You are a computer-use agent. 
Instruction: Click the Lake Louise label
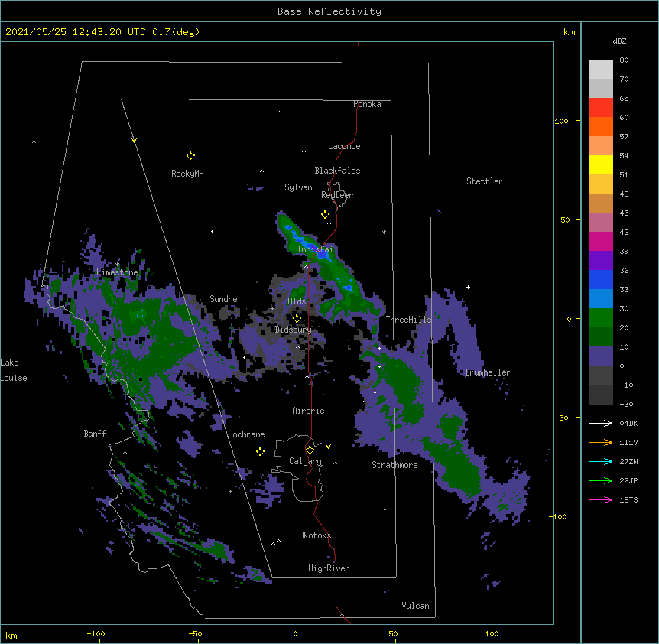14,370
